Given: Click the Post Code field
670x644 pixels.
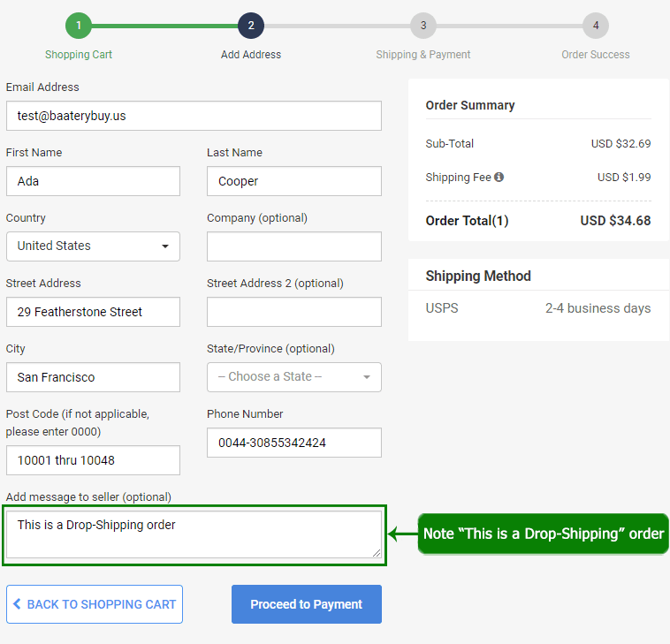Looking at the screenshot, I should (93, 460).
